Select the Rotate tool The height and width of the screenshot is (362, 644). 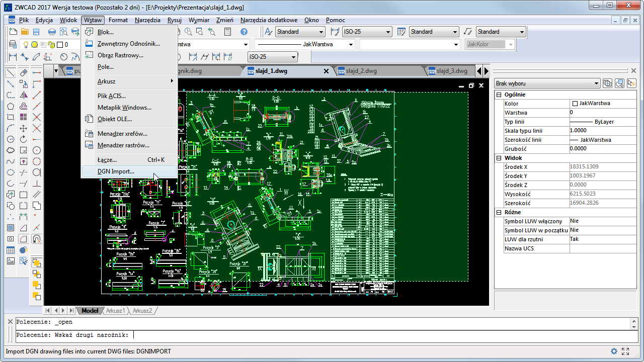point(24,139)
